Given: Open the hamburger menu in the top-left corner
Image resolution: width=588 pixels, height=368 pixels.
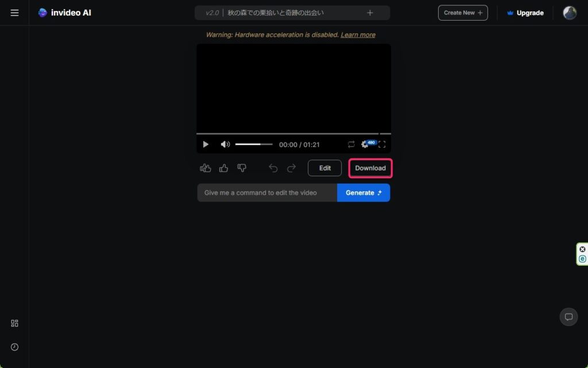Looking at the screenshot, I should 14,13.
